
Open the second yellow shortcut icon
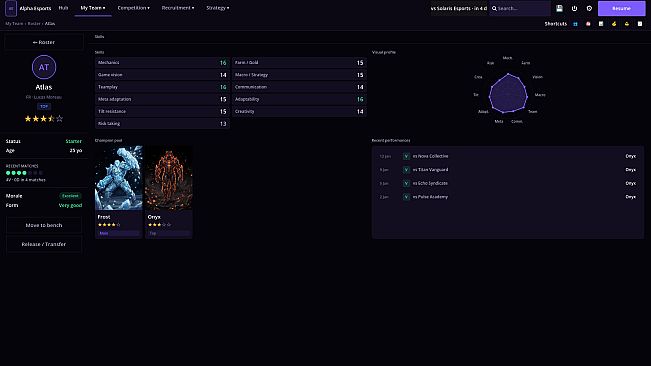[x=627, y=24]
